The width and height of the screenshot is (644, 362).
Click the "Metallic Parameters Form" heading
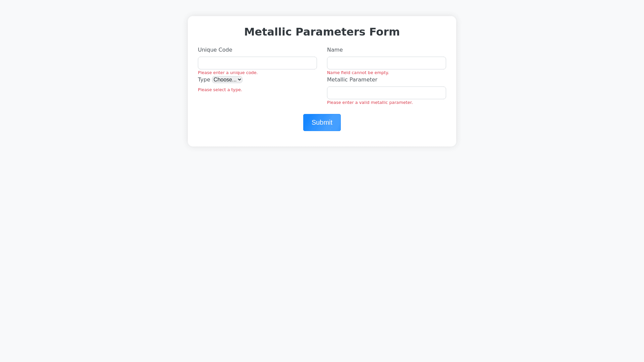[322, 32]
